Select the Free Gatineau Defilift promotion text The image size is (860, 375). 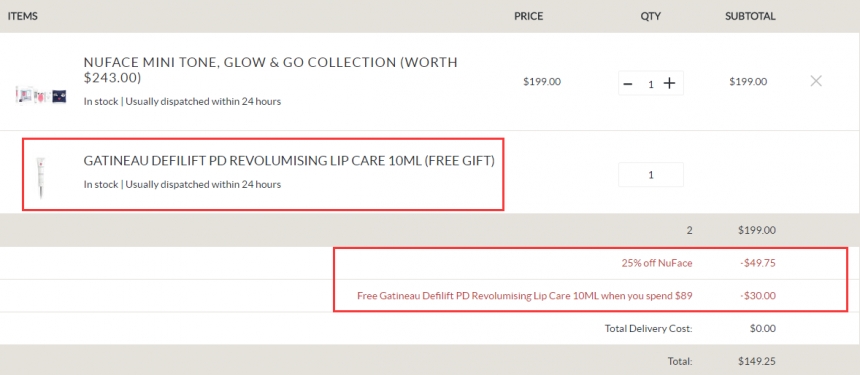pos(525,296)
